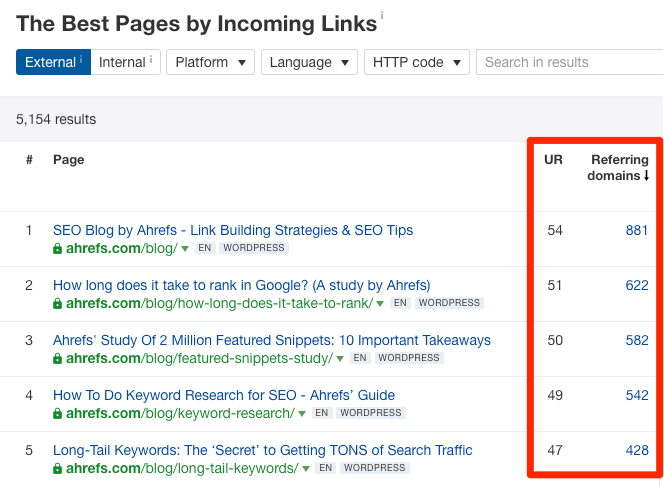Click the lock icon on the featured-snippets-study URL
The height and width of the screenshot is (486, 664).
tap(58, 358)
